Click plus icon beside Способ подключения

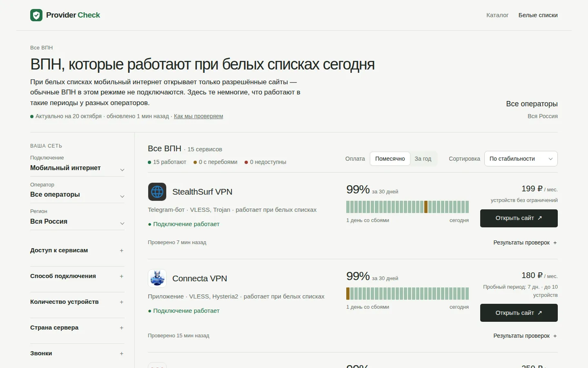(121, 276)
